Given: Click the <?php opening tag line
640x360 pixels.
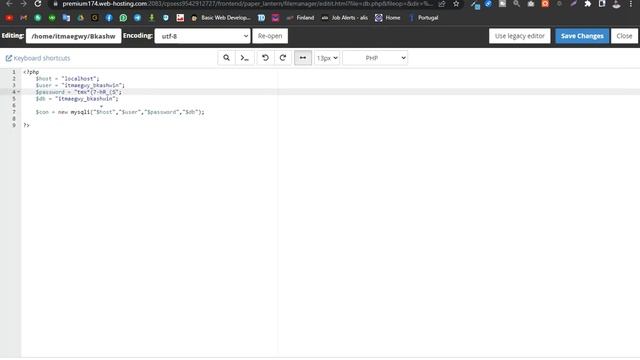Looking at the screenshot, I should pyautogui.click(x=31, y=72).
